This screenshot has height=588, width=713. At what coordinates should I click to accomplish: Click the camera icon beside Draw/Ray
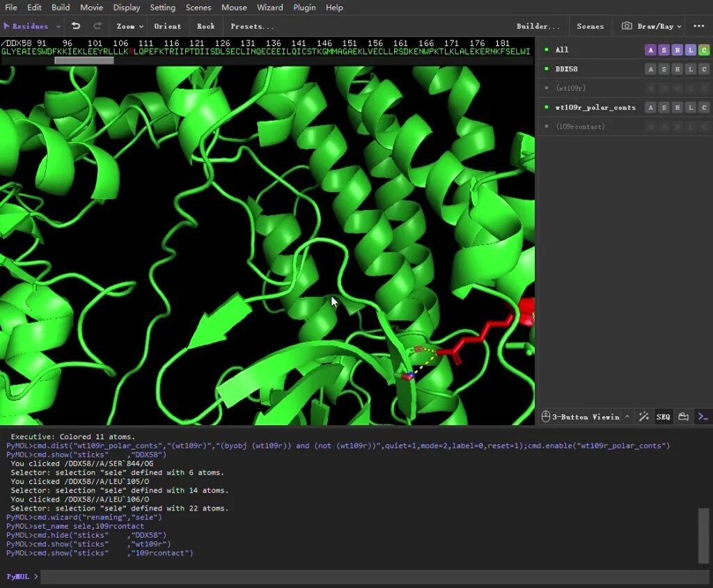click(x=627, y=26)
